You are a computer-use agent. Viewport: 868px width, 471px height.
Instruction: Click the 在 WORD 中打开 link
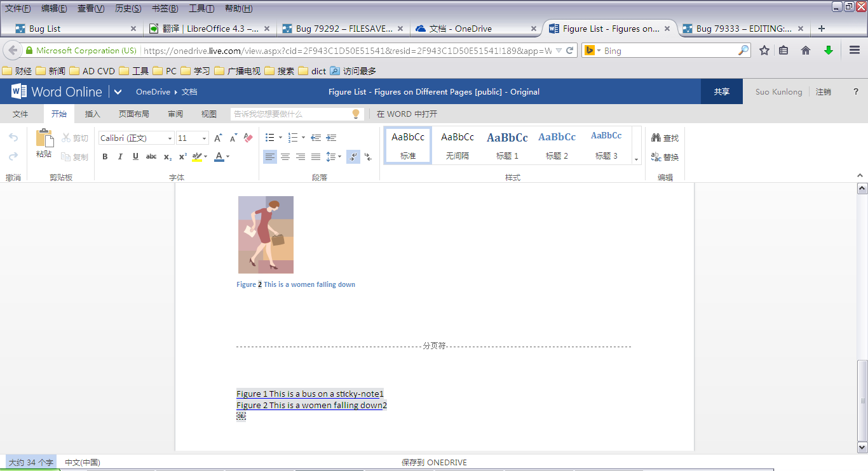point(407,114)
